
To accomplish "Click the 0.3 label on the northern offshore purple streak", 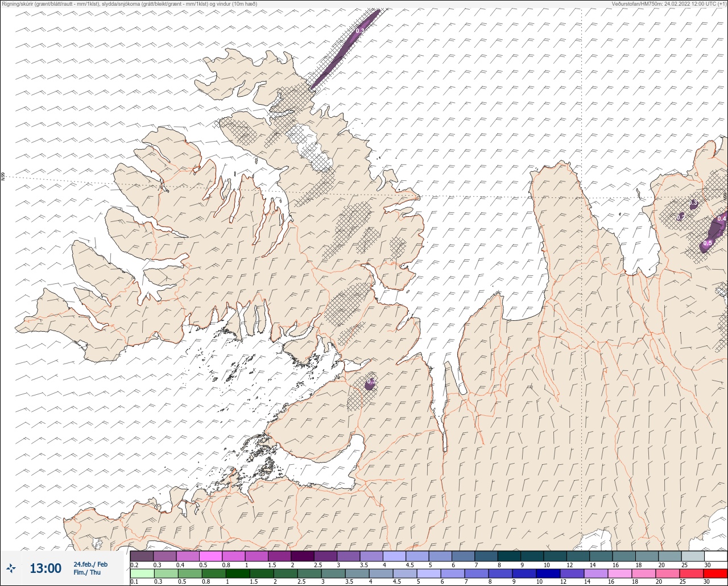I will tap(359, 31).
